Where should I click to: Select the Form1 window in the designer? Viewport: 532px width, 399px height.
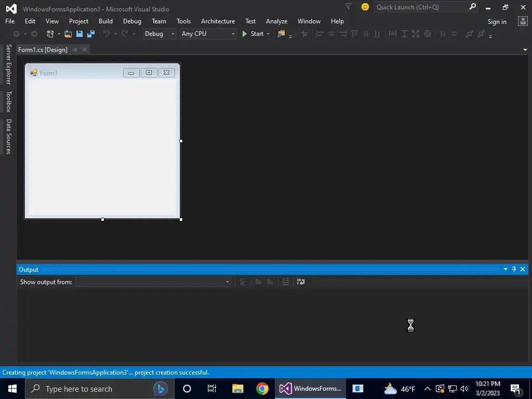coord(102,141)
